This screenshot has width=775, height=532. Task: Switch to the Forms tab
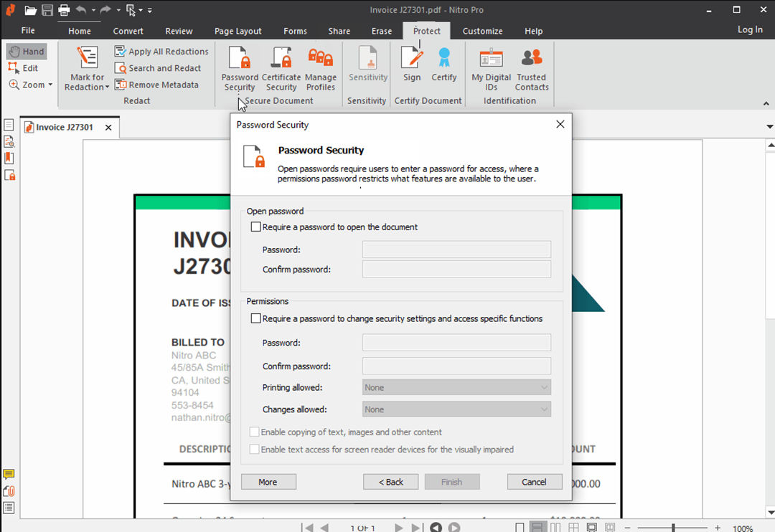pos(295,31)
